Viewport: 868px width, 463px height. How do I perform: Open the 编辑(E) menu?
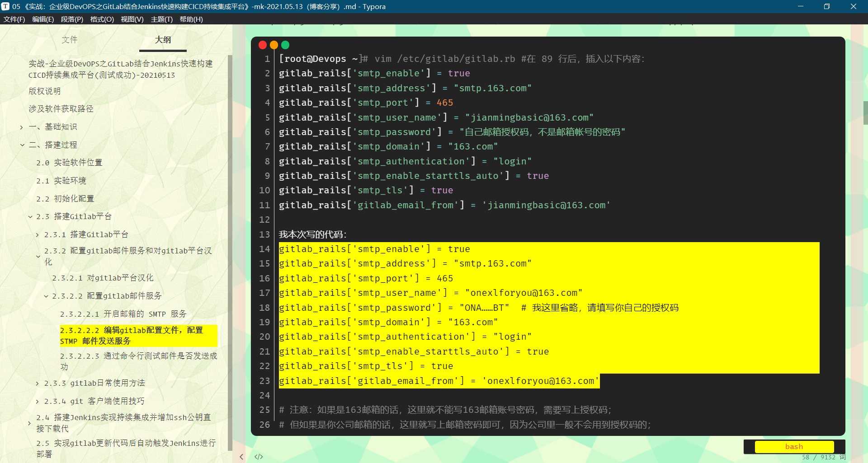[x=43, y=19]
